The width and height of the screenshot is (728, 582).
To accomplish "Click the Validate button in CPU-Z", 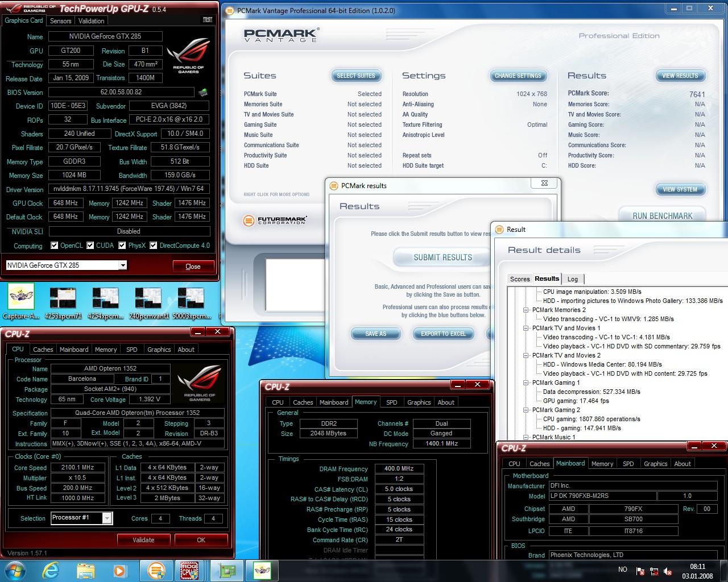I will pos(143,540).
